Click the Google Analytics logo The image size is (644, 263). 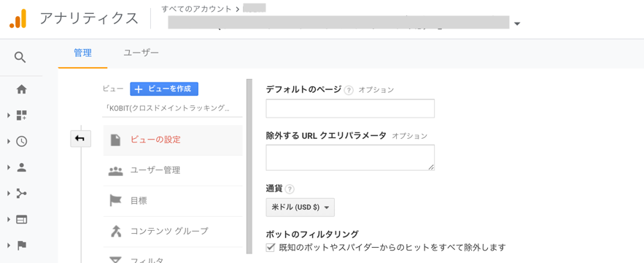tap(18, 18)
